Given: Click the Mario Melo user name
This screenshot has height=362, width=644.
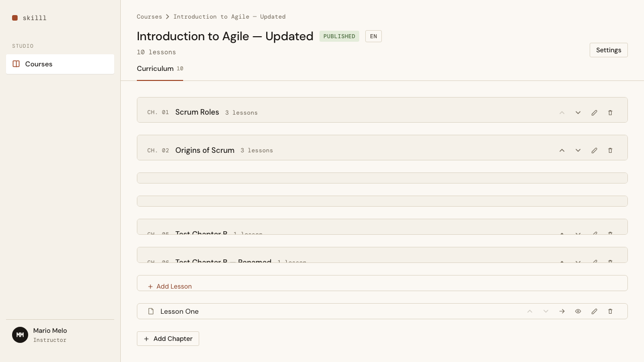Looking at the screenshot, I should 50,330.
